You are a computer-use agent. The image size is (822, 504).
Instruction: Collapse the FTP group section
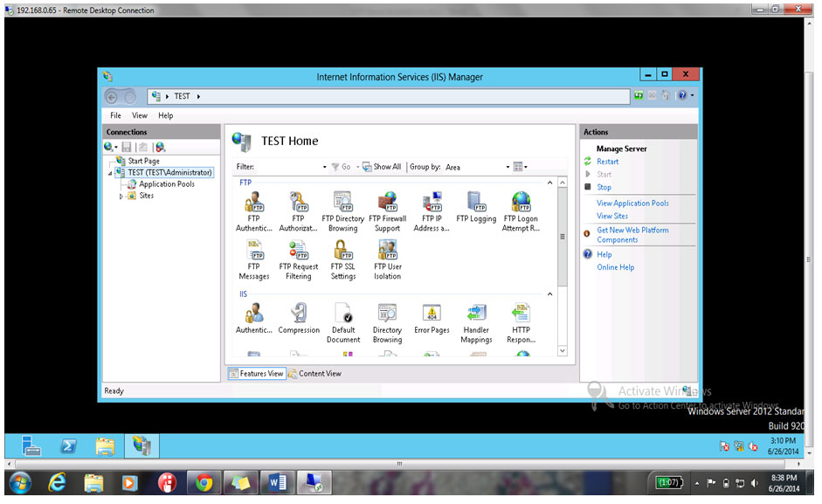coord(549,183)
